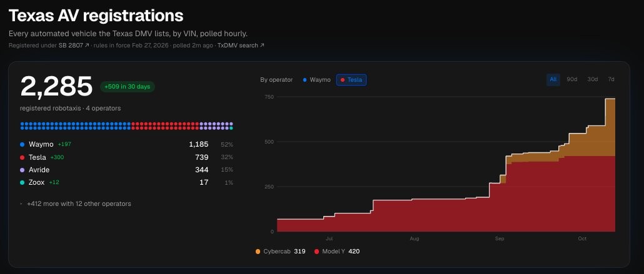The width and height of the screenshot is (644, 274).
Task: Click the Cybercab count 319
Action: [x=299, y=251]
